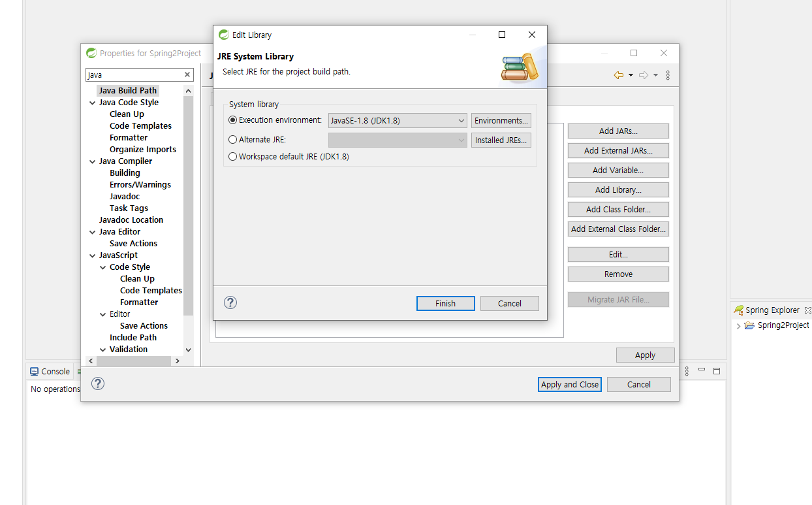Screen dimensions: 812x505
Task: Close the Spring Explorer view tab
Action: (x=807, y=310)
